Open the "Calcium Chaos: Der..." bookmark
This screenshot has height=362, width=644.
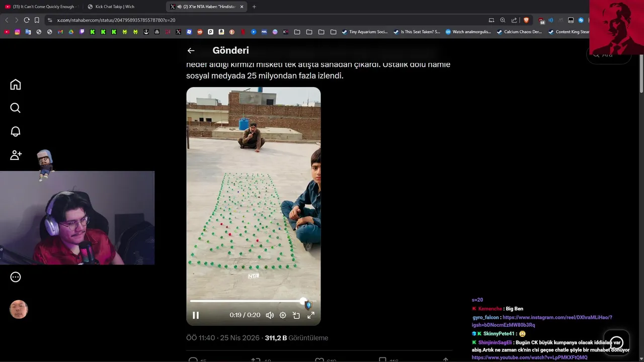tap(520, 32)
